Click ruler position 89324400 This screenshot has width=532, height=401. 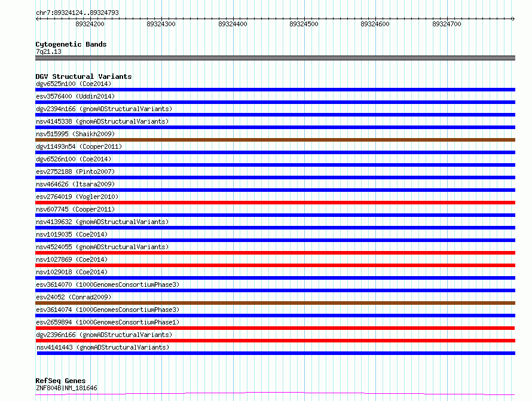point(233,24)
